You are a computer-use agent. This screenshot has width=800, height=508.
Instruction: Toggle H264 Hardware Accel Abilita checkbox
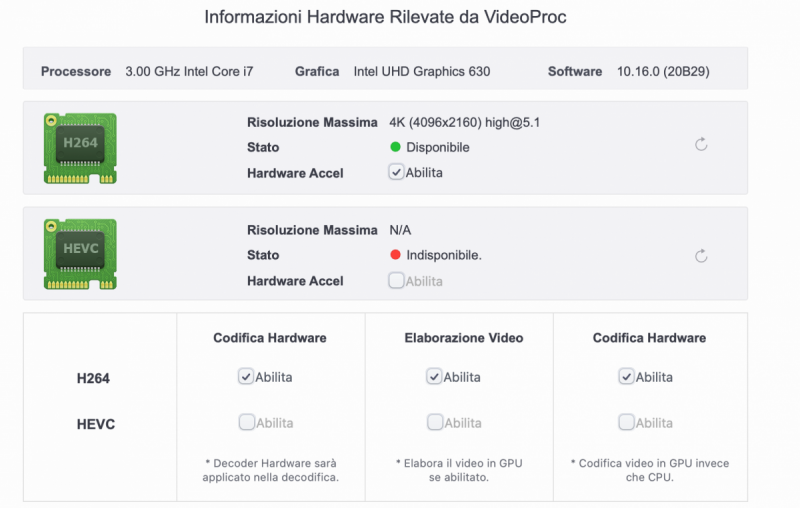coord(396,172)
